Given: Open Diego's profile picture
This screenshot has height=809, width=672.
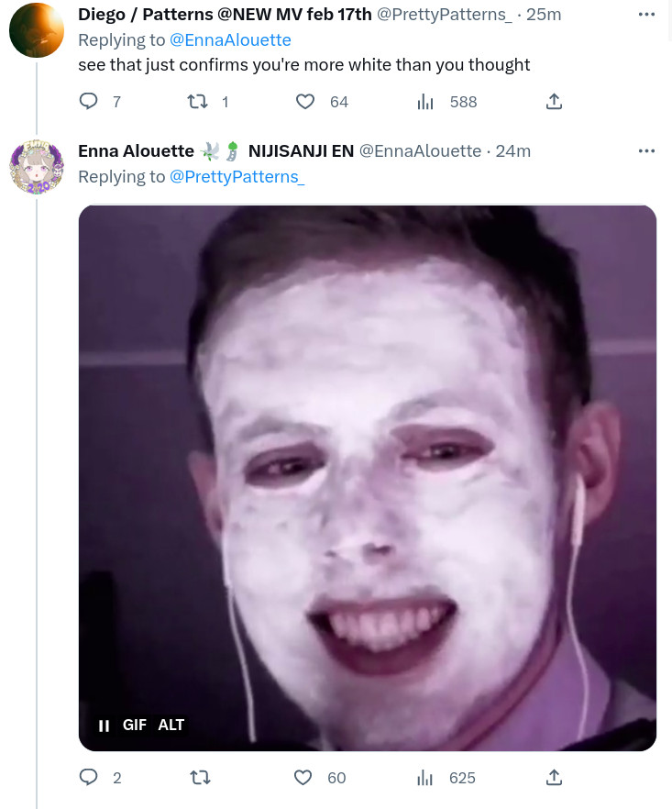Looking at the screenshot, I should pyautogui.click(x=37, y=30).
